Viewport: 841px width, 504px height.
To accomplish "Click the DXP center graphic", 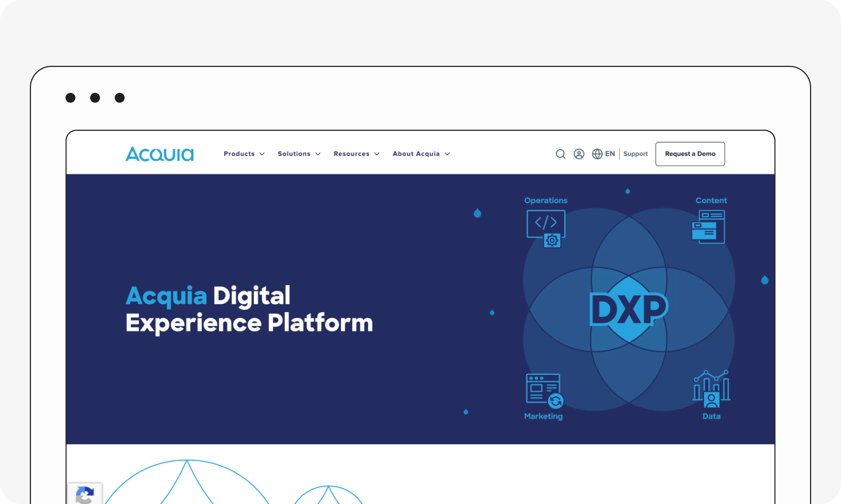I will tap(629, 310).
